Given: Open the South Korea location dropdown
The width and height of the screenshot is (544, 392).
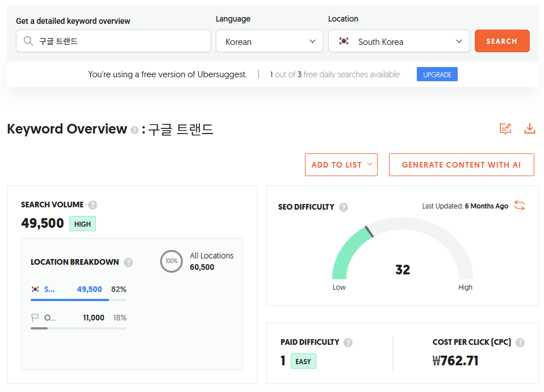Looking at the screenshot, I should (399, 41).
